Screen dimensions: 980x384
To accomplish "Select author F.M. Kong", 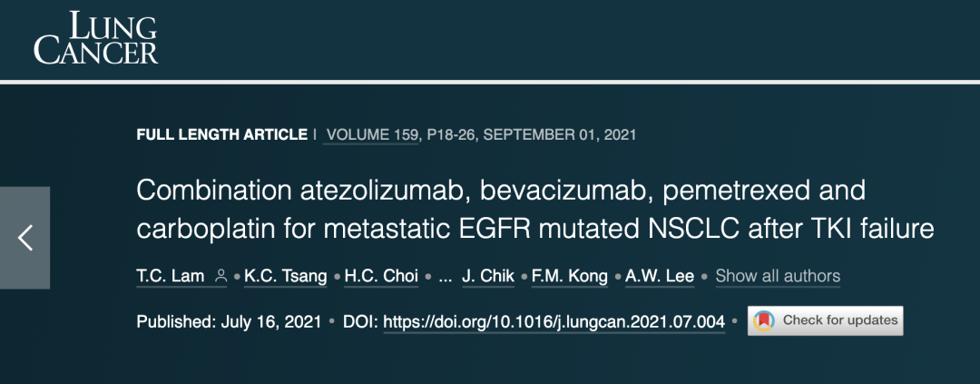I will coord(570,276).
